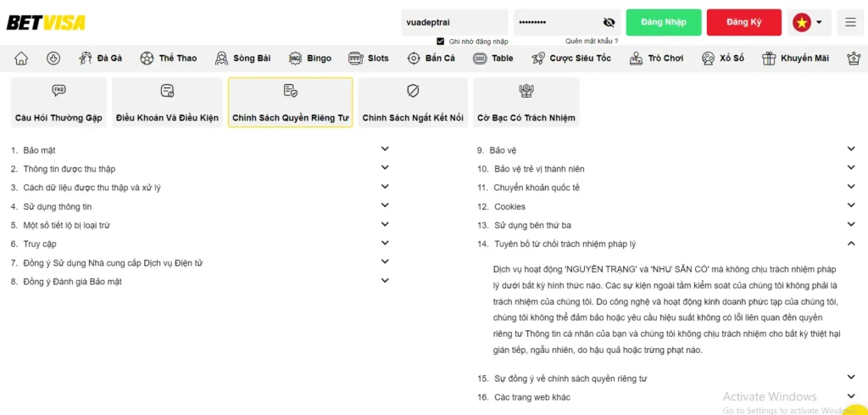The height and width of the screenshot is (415, 868).
Task: Open Câu Hỏi Thường Gặp tab
Action: (58, 102)
